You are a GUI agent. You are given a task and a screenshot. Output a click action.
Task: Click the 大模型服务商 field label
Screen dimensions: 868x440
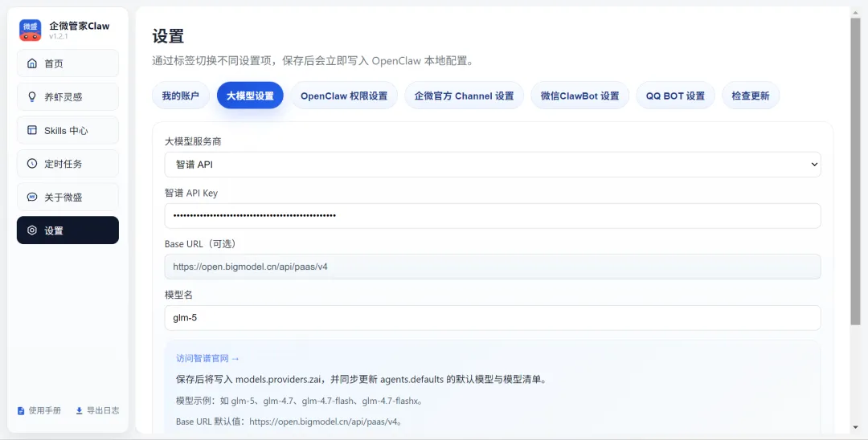tap(193, 141)
